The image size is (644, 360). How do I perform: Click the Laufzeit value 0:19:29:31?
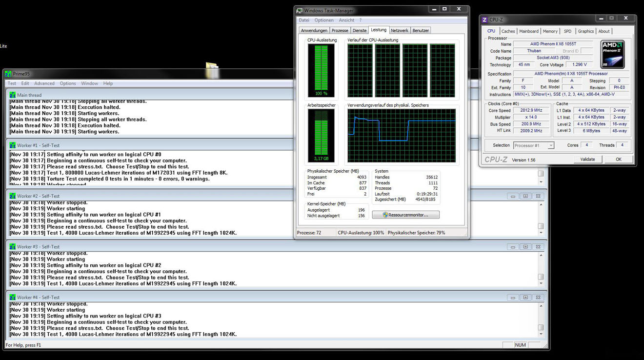point(427,194)
